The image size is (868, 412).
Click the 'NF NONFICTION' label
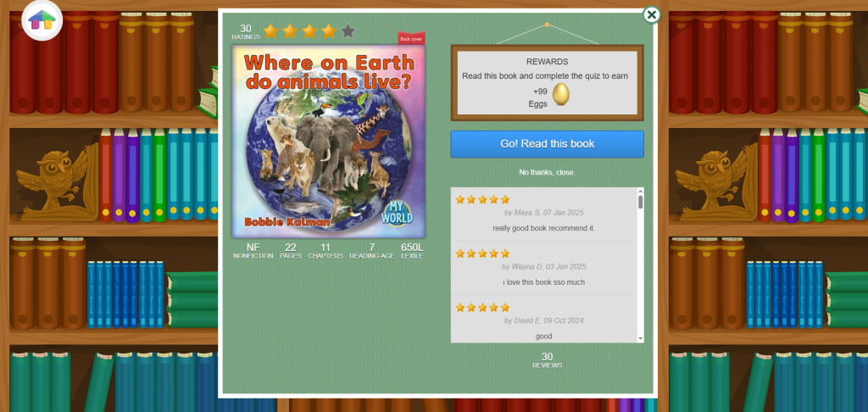coord(253,251)
